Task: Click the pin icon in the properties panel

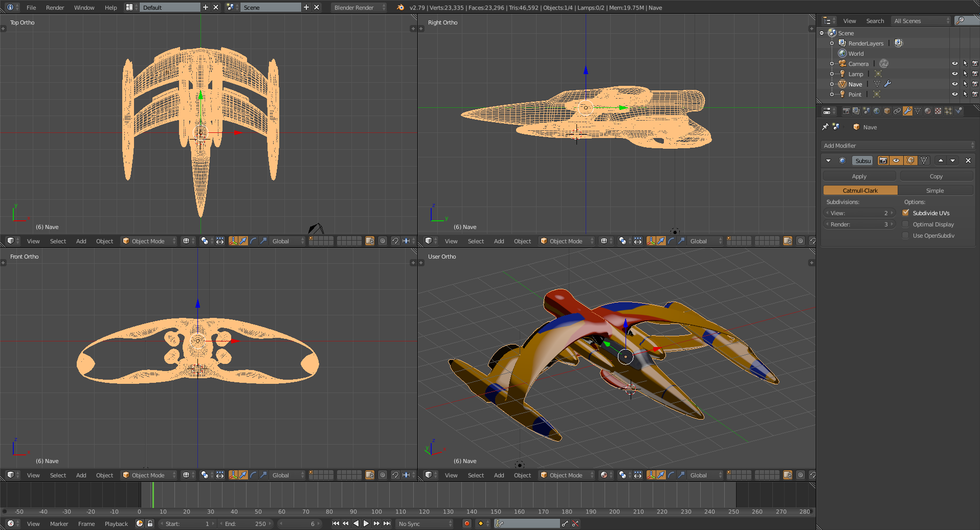Action: [825, 127]
